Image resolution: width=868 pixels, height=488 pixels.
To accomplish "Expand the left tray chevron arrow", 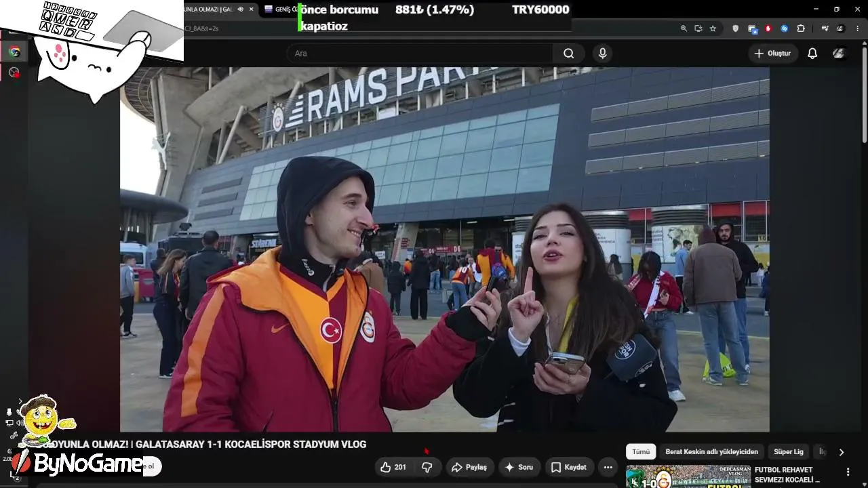I will click(x=20, y=401).
